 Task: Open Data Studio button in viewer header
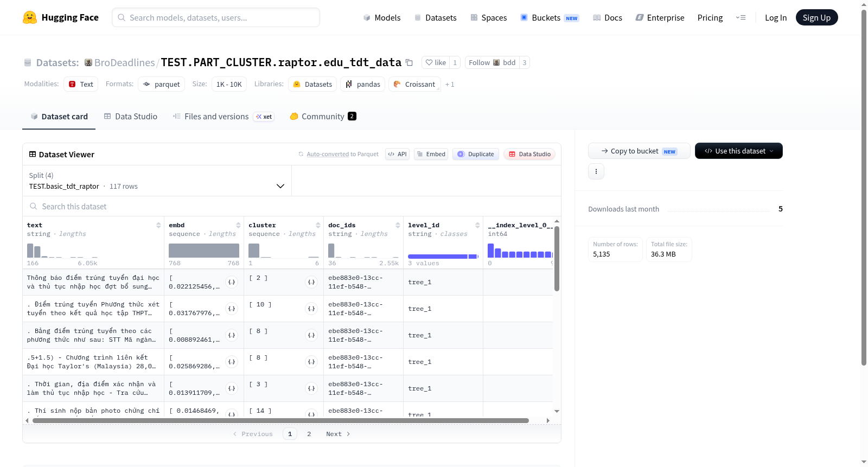529,154
